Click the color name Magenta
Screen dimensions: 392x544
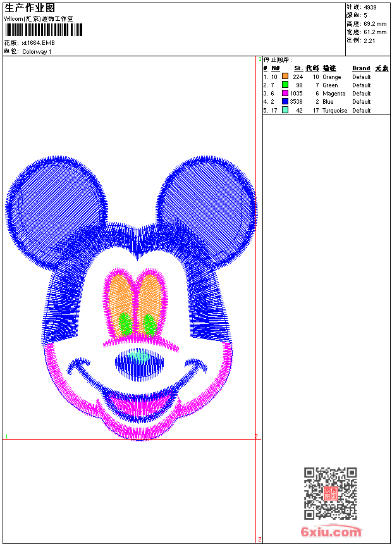click(334, 94)
